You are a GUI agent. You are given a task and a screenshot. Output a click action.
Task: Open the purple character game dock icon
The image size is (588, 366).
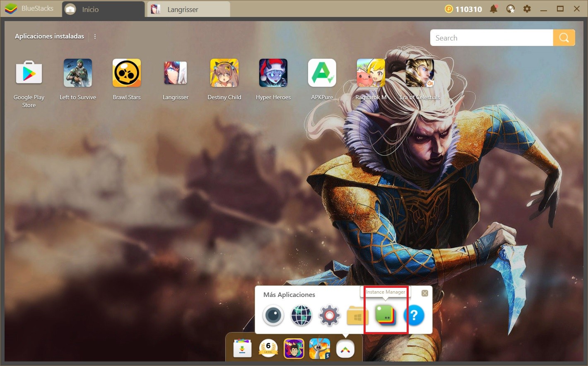(x=294, y=349)
